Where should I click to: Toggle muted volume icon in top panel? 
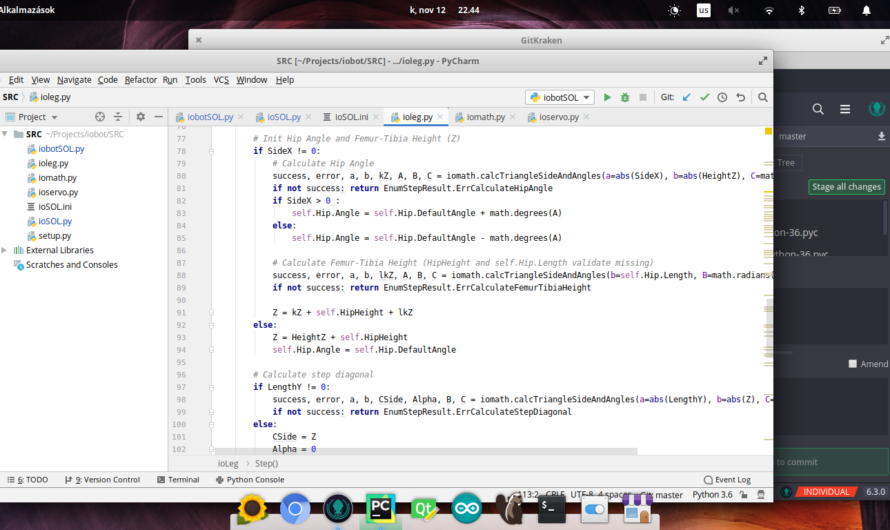[x=733, y=10]
